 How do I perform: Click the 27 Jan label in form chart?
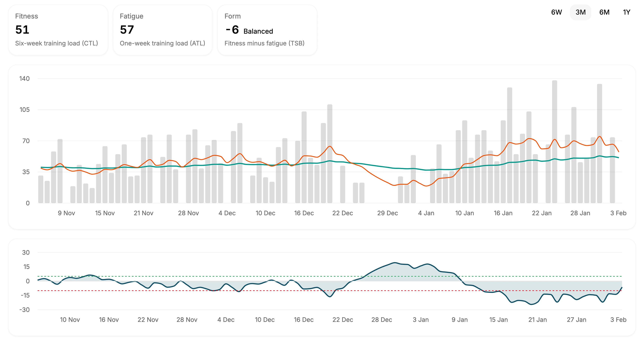576,319
